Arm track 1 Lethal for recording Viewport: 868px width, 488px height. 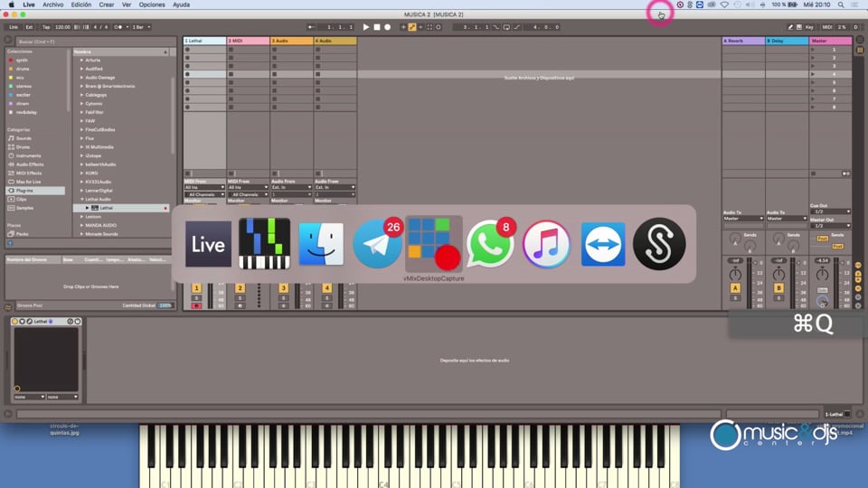(x=196, y=306)
